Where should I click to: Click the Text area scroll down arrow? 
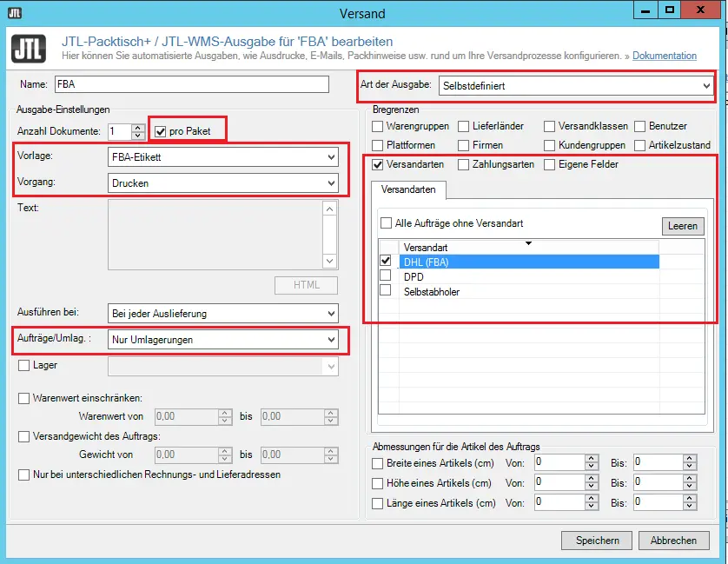(x=329, y=261)
